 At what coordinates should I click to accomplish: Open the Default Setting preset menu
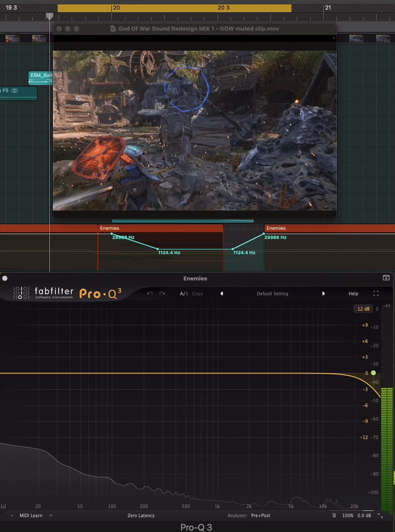pos(273,294)
